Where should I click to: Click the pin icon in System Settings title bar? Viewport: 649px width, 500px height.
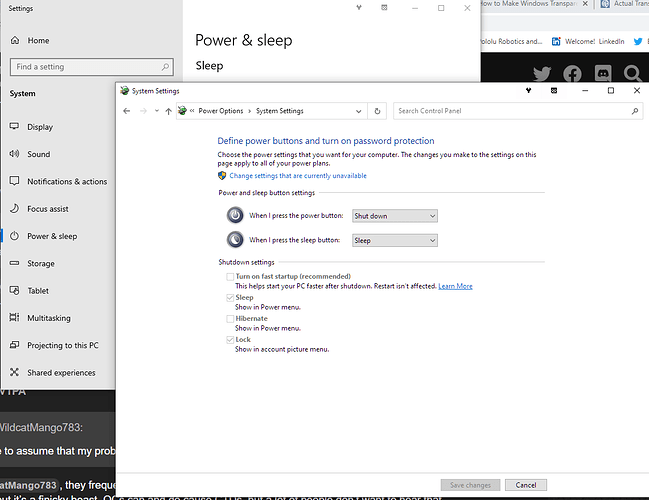(x=528, y=91)
